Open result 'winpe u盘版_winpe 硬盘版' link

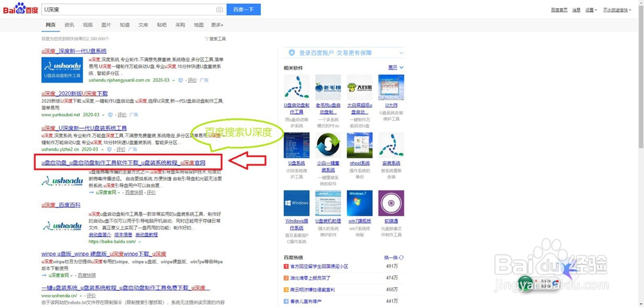(104, 254)
